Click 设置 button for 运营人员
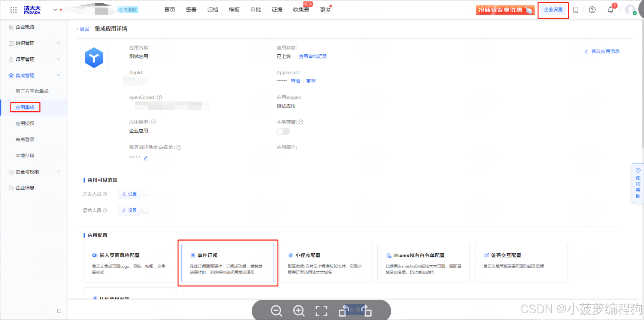644x320 pixels. pyautogui.click(x=130, y=210)
